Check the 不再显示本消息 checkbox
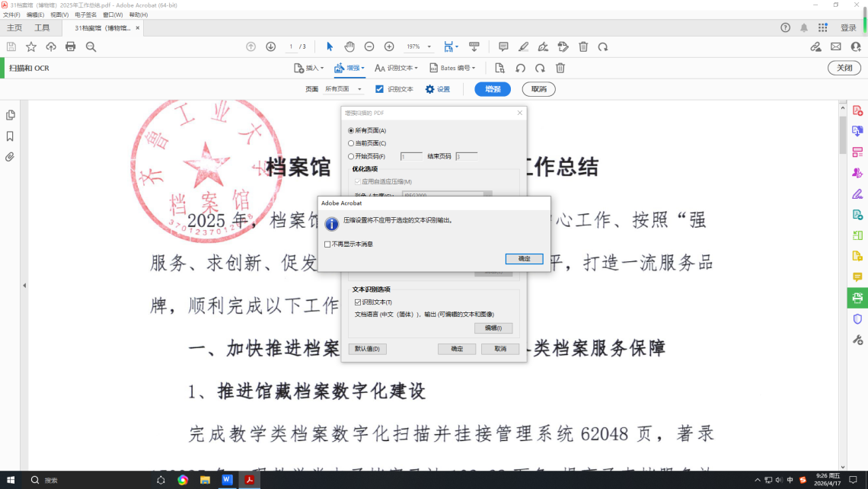Viewport: 868px width, 489px height. (x=327, y=244)
